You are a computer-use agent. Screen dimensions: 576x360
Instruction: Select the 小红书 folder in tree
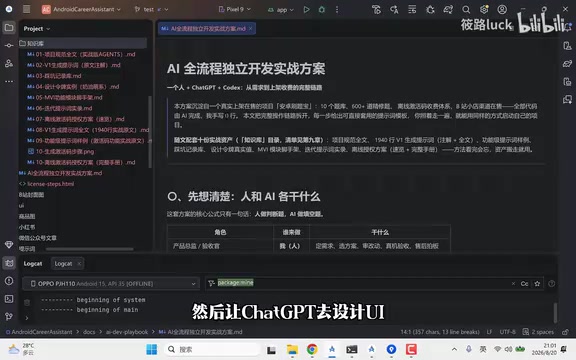click(27, 227)
